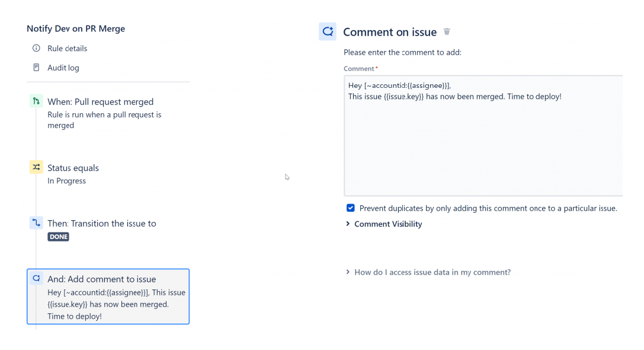Image resolution: width=644 pixels, height=350 pixels.
Task: Uncheck the Prevent duplicates checkbox
Action: coord(350,208)
